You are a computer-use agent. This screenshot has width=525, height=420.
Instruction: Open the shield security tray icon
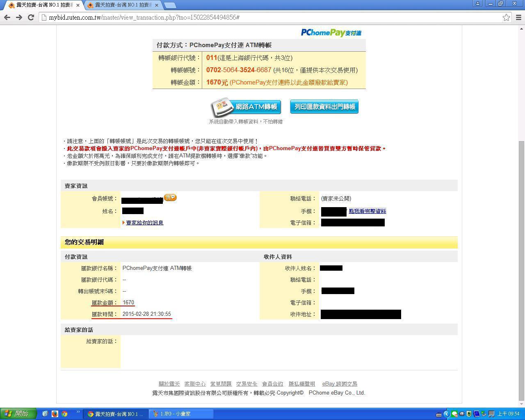[469, 414]
